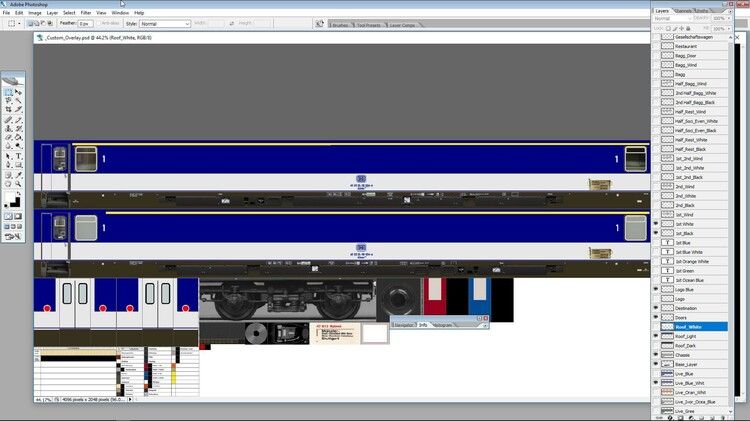Switch to Quick Mask mode
This screenshot has height=421, width=750.
coord(18,216)
